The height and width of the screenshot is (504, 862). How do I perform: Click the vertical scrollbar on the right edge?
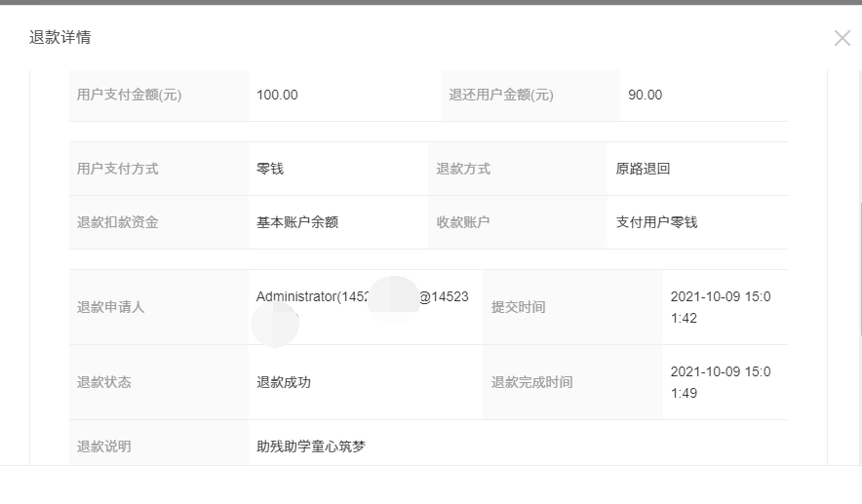point(860,269)
